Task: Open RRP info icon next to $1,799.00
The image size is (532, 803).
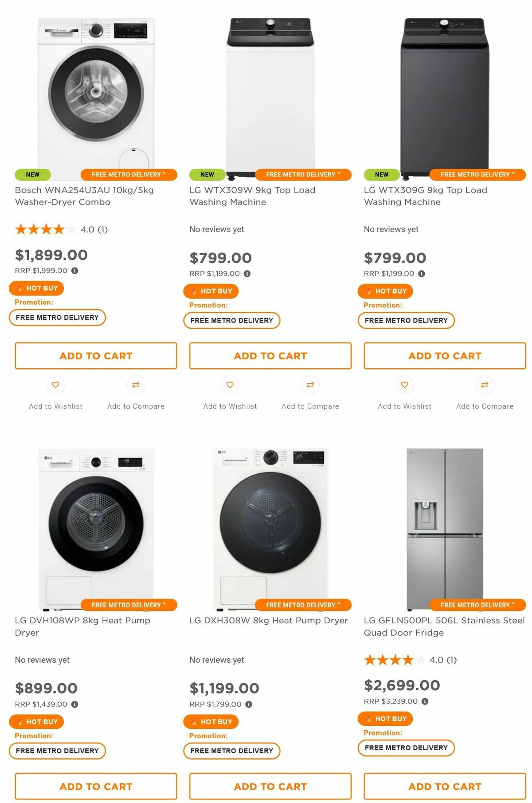Action: [x=249, y=704]
